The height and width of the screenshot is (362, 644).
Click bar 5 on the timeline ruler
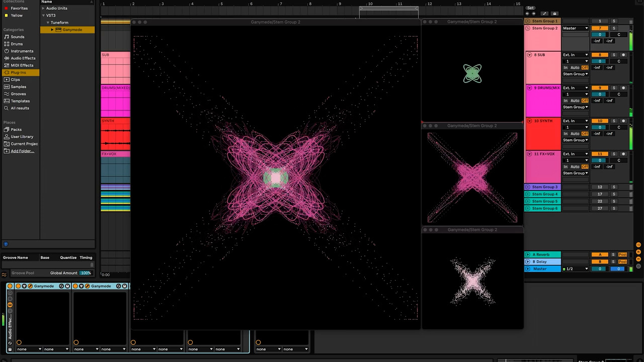click(x=221, y=4)
